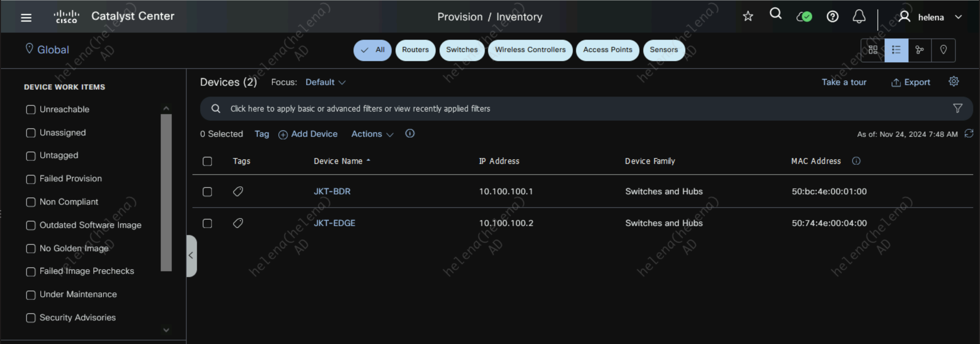Screen dimensions: 980x344
Task: Switch to the topology view icon
Action: (x=920, y=50)
